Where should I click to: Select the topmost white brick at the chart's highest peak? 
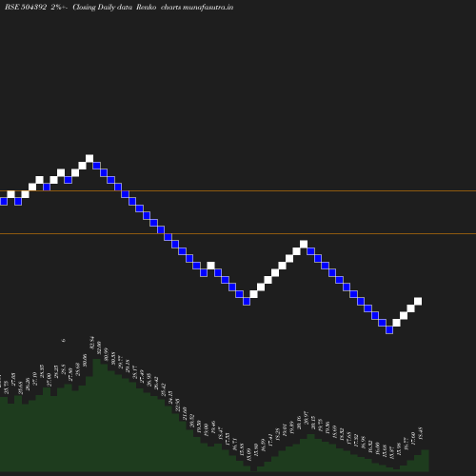pos(89,158)
